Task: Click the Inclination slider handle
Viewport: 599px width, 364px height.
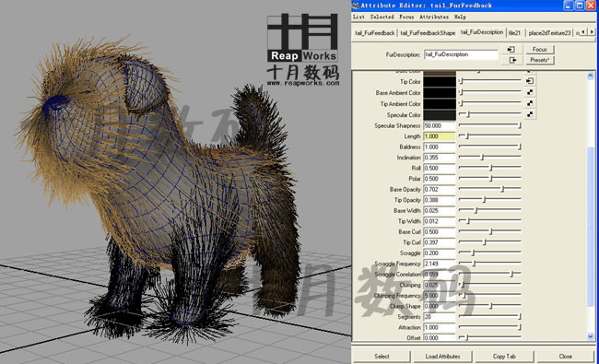Action: coord(482,158)
